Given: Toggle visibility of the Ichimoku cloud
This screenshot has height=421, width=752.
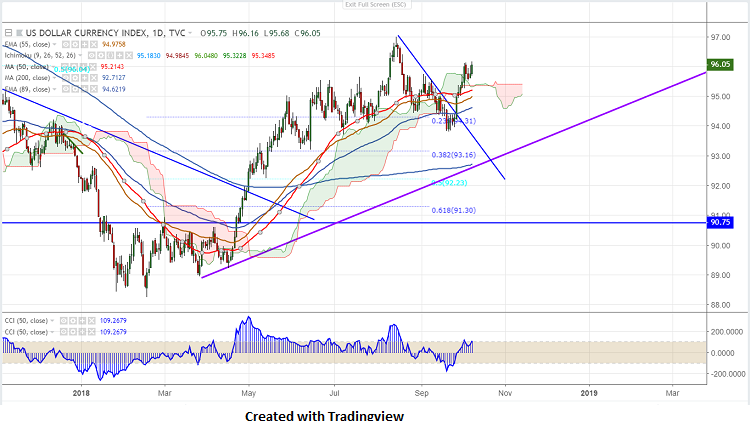Looking at the screenshot, I should pyautogui.click(x=92, y=56).
